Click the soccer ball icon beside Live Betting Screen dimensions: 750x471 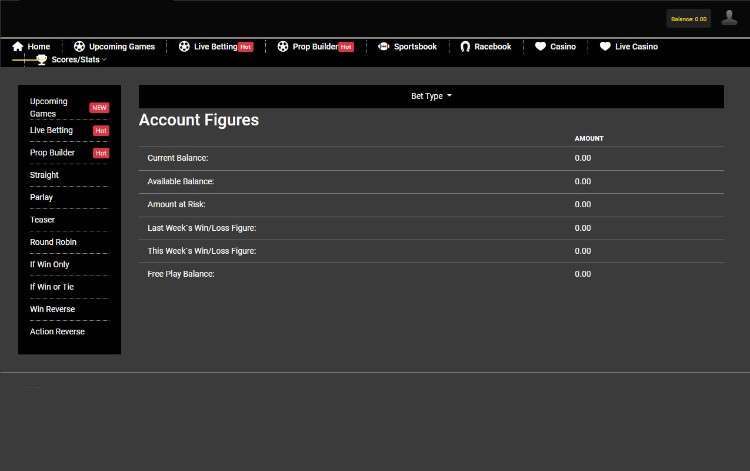coord(184,47)
